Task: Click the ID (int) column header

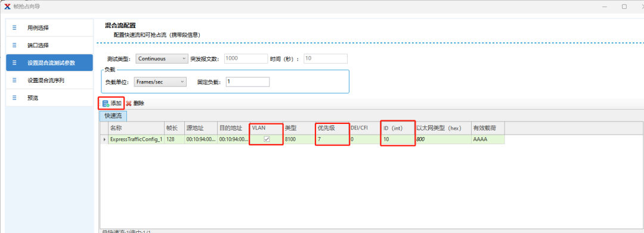Action: click(x=398, y=128)
